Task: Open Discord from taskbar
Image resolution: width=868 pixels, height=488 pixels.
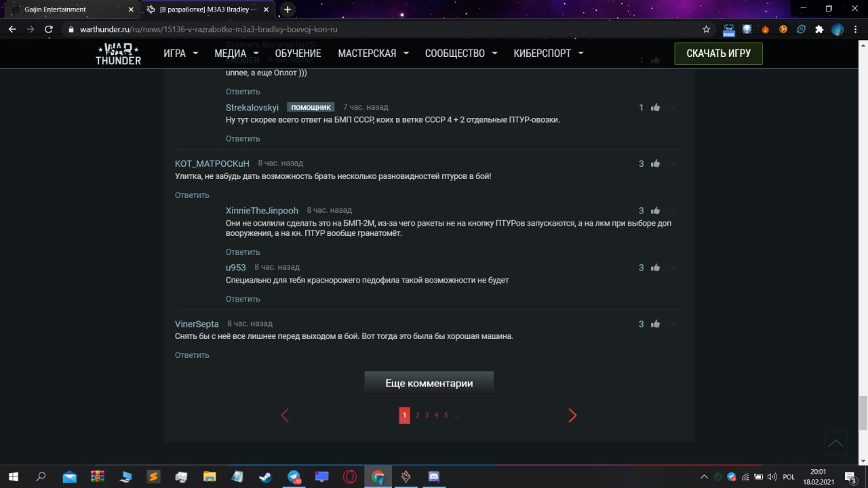Action: 434,476
